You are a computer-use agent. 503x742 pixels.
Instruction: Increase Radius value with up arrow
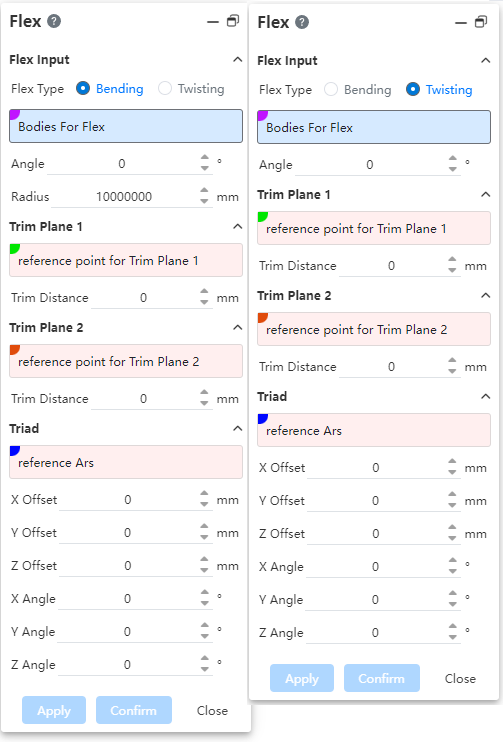[204, 191]
